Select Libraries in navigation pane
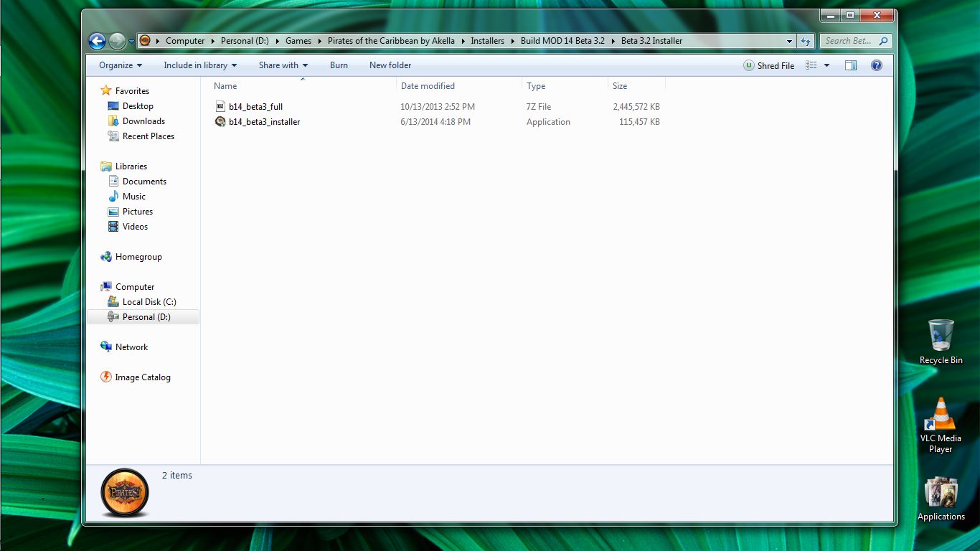 pyautogui.click(x=131, y=166)
